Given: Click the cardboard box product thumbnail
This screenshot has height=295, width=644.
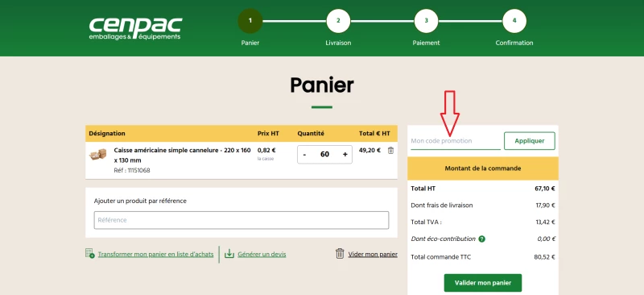Looking at the screenshot, I should click(97, 154).
